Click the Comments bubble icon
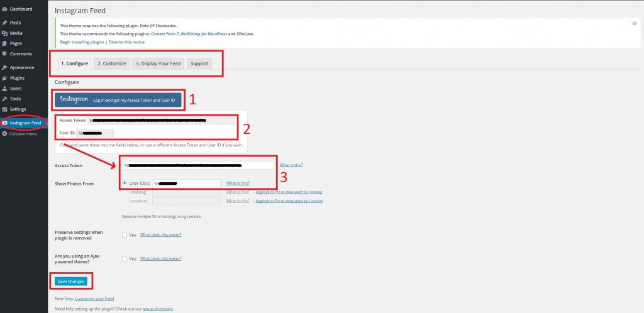Screen dimensions: 644x313 coord(5,54)
